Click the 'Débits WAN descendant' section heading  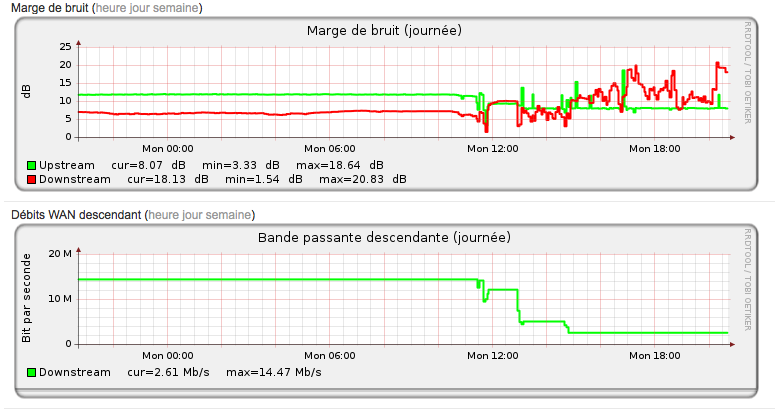coord(75,215)
